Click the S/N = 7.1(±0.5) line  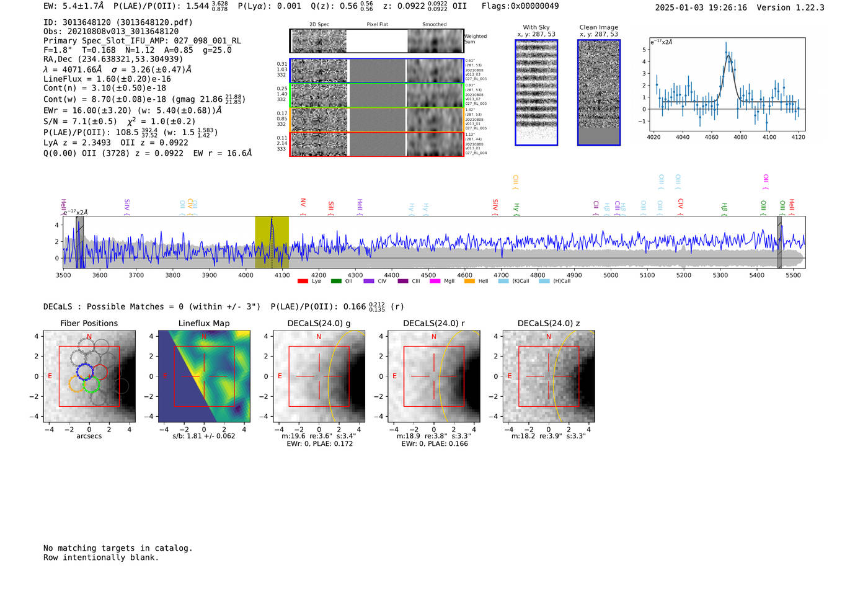click(x=120, y=122)
